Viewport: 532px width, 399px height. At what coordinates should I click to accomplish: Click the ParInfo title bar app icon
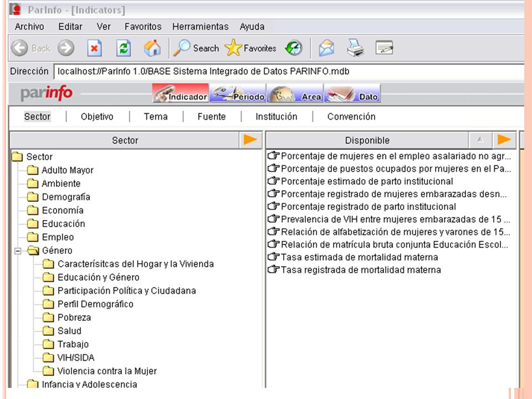(16, 9)
